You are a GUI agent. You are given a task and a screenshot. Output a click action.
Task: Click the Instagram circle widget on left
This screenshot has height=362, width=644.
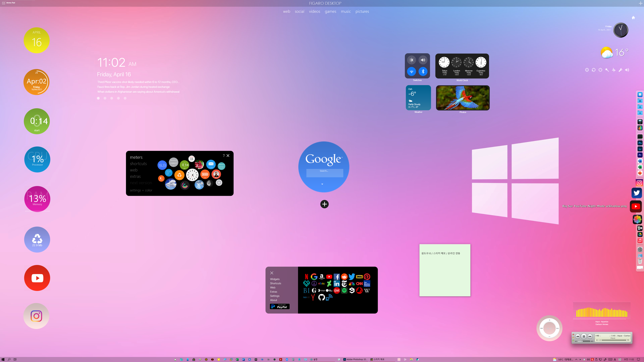click(36, 316)
